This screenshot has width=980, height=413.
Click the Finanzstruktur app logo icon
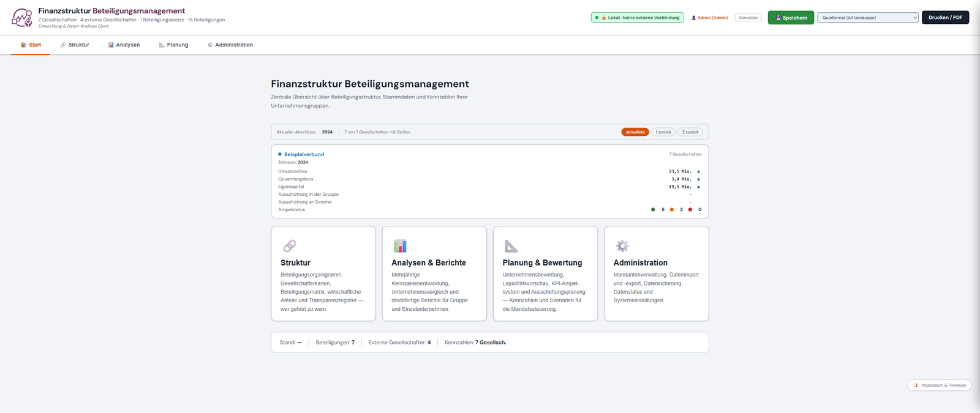click(22, 18)
